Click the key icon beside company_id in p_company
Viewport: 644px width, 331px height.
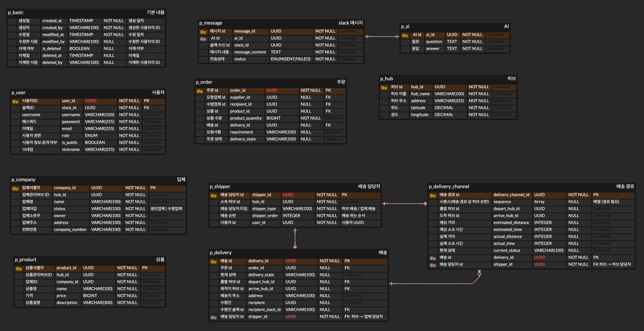pyautogui.click(x=15, y=188)
